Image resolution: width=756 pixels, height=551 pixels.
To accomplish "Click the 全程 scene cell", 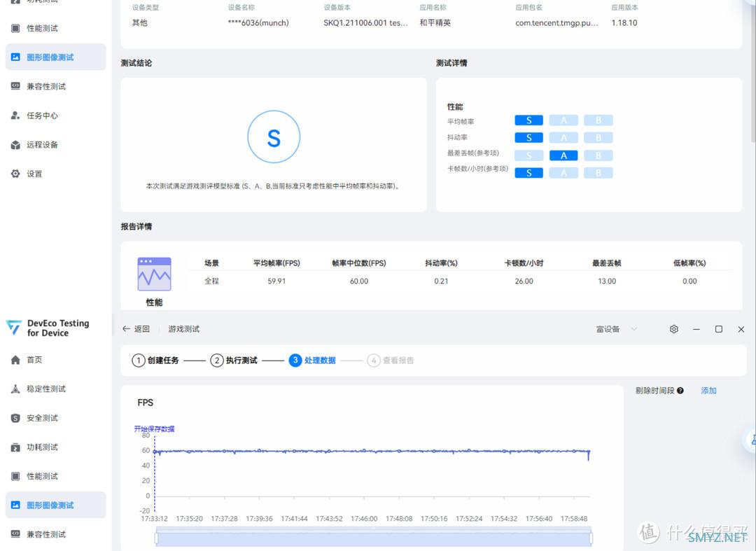I will point(211,281).
